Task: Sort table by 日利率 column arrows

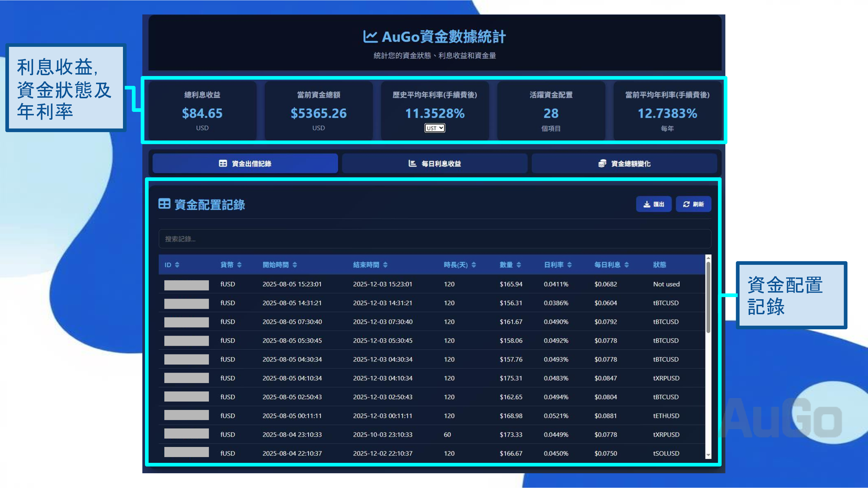Action: coord(569,265)
